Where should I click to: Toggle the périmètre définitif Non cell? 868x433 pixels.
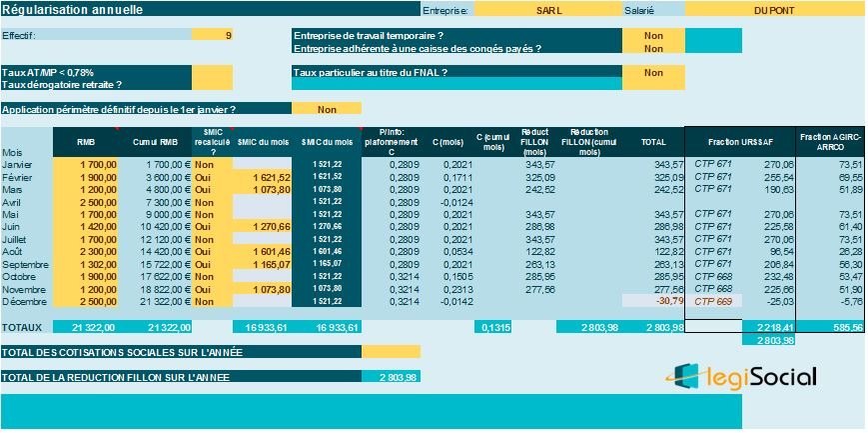tap(327, 109)
